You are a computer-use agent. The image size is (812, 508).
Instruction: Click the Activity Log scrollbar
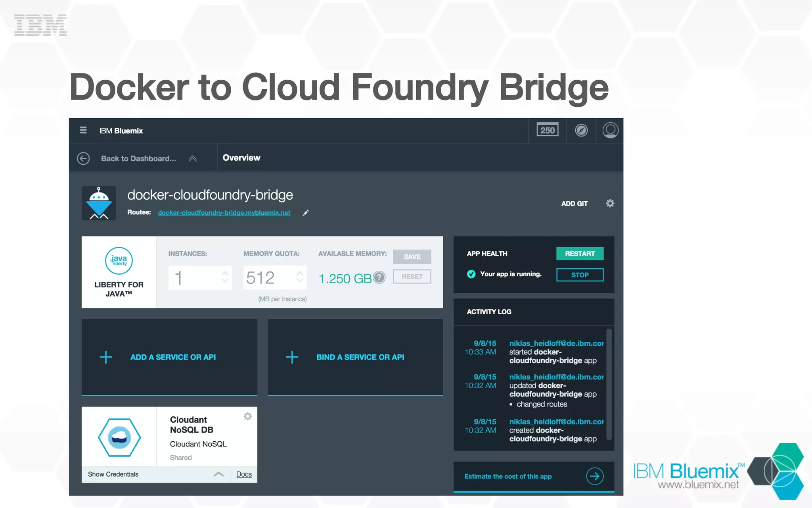tap(609, 384)
